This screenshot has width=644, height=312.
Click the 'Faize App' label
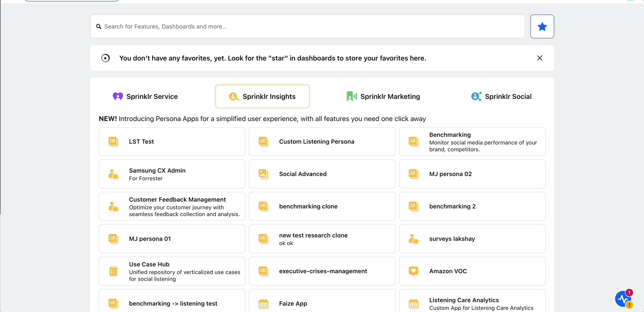tap(293, 303)
